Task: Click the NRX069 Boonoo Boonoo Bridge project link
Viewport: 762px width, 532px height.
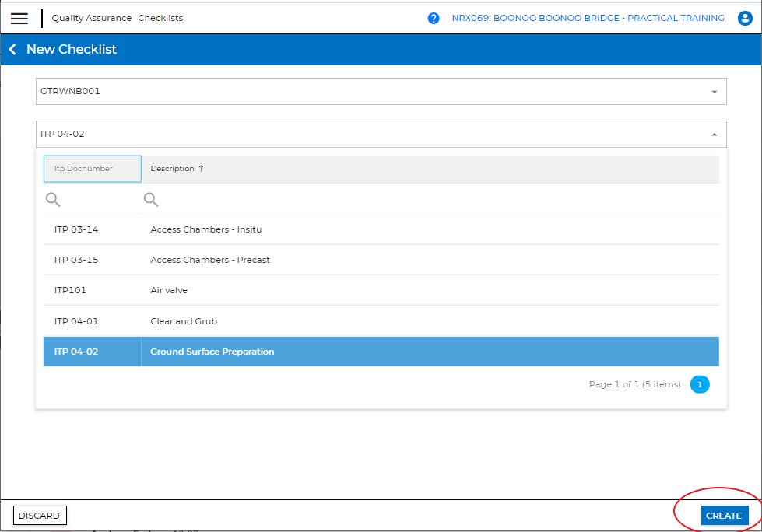Action: tap(588, 19)
